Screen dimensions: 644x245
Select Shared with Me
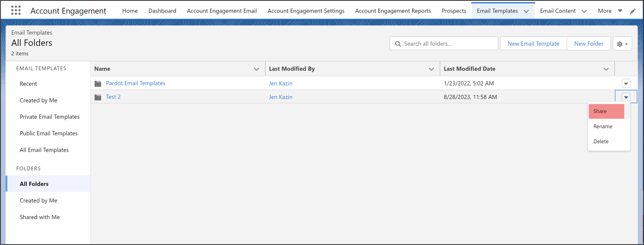[40, 217]
